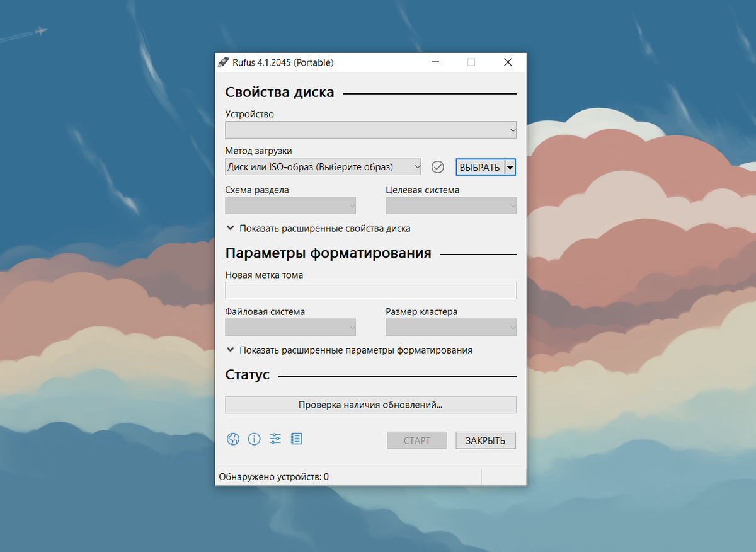Click the Параметры форматирования heading
This screenshot has height=552, width=756.
(x=328, y=253)
